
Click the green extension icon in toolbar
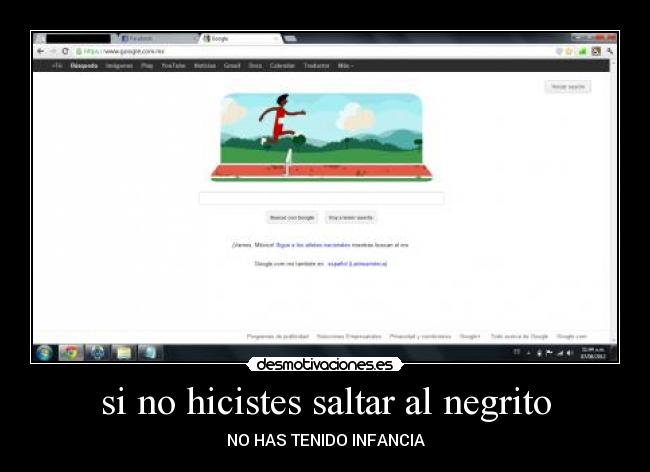(582, 51)
